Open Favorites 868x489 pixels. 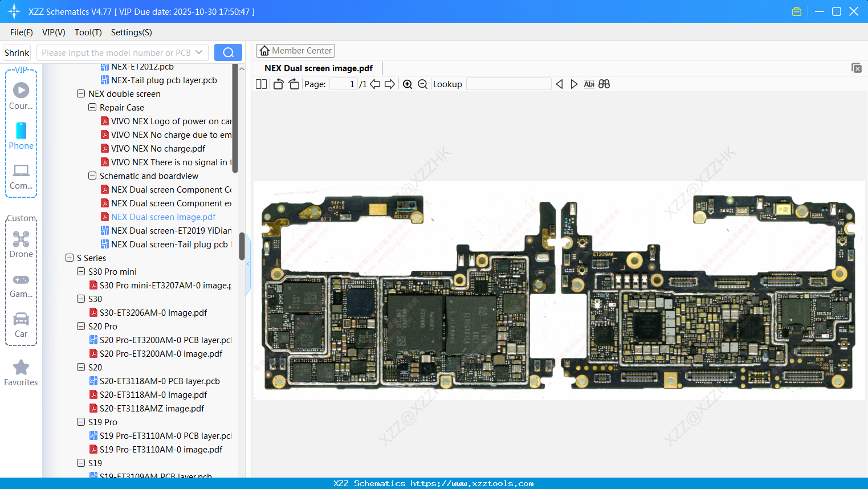[x=21, y=366]
